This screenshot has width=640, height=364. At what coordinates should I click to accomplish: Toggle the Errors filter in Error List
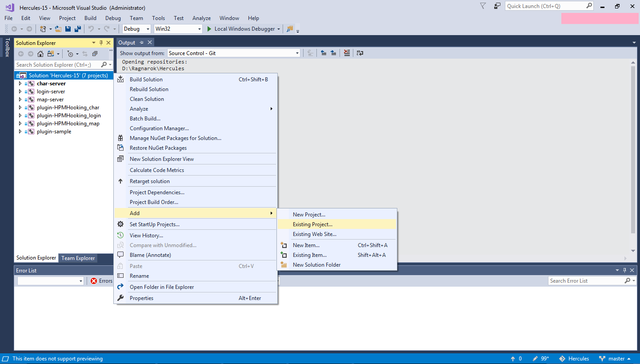pyautogui.click(x=101, y=281)
